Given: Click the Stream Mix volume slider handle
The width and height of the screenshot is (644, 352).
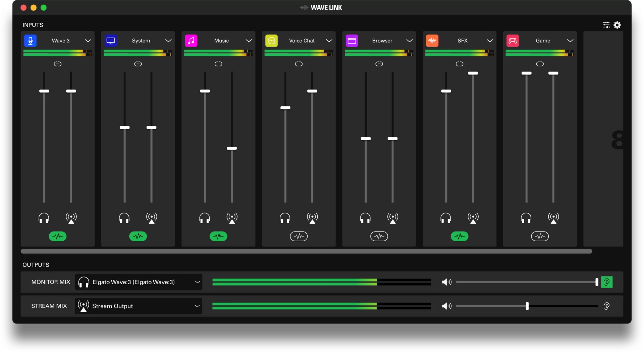Looking at the screenshot, I should 527,306.
